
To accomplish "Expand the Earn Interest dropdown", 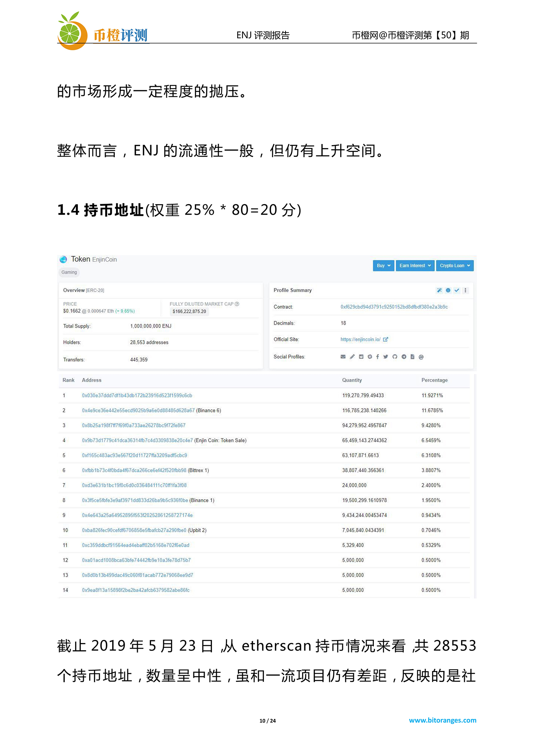I will coord(415,266).
